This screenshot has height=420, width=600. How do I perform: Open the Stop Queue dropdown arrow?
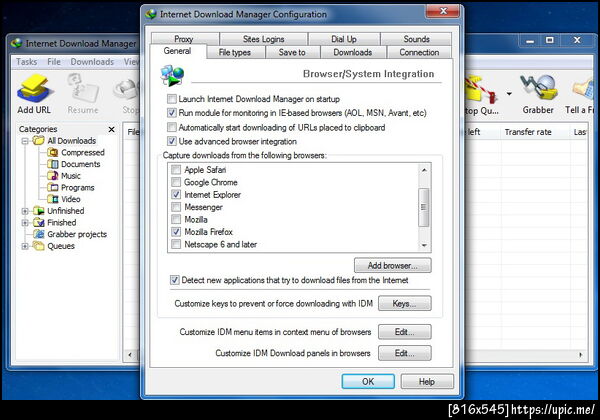pyautogui.click(x=509, y=93)
